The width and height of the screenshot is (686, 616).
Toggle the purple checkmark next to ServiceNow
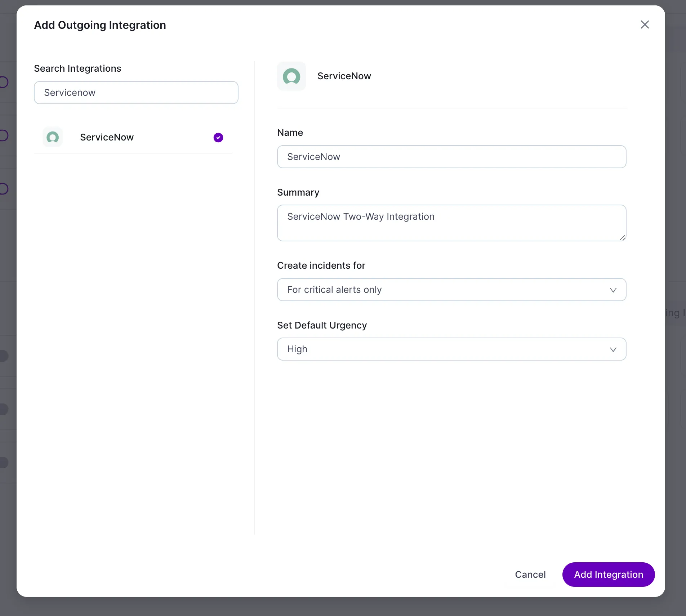click(x=218, y=138)
